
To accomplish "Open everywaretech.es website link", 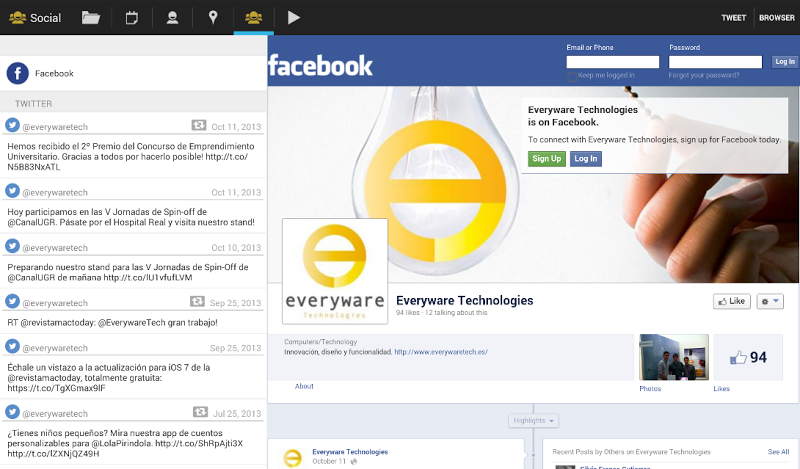I will [x=441, y=352].
